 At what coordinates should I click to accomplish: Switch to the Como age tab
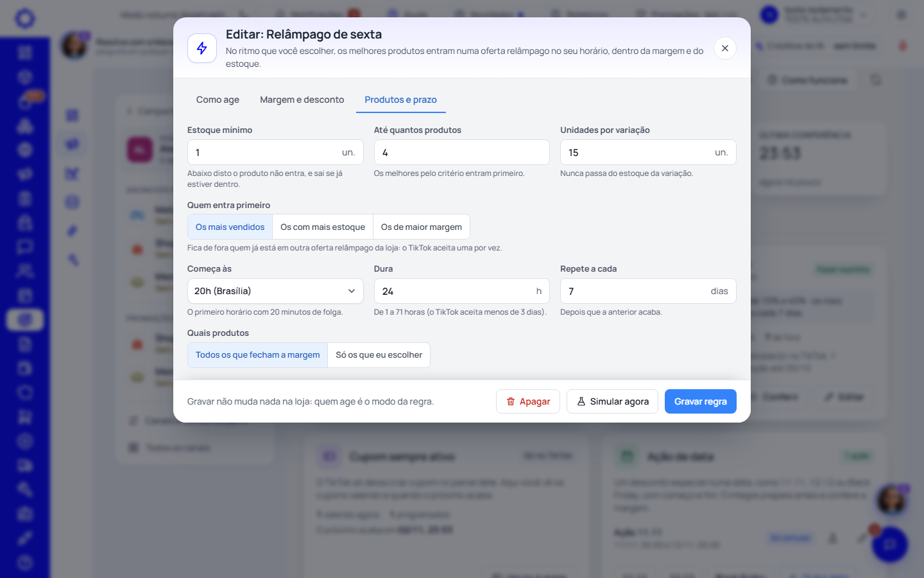pos(218,100)
